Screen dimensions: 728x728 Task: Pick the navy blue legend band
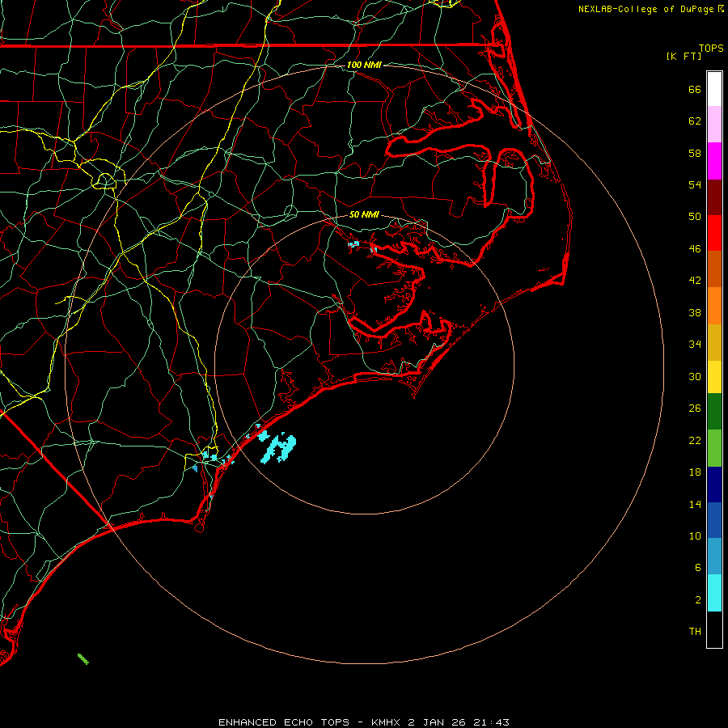pyautogui.click(x=714, y=485)
